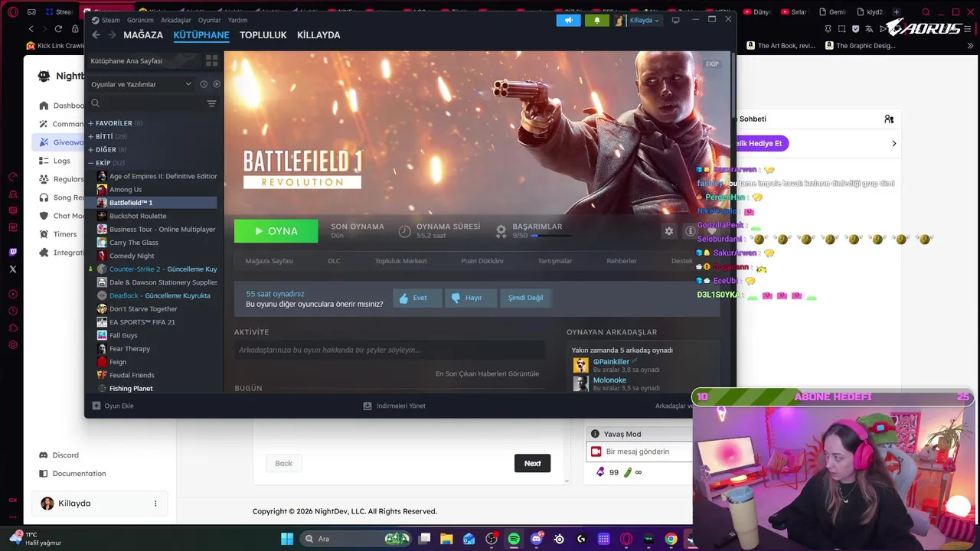Image resolution: width=980 pixels, height=551 pixels.
Task: Open Battlefield 1 settings gear icon
Action: point(669,231)
